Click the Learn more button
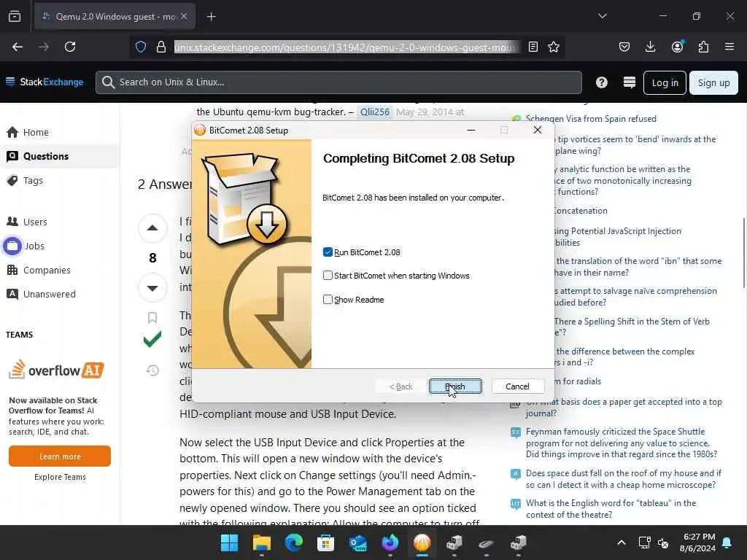Screen dimensions: 747x560 tap(60, 456)
